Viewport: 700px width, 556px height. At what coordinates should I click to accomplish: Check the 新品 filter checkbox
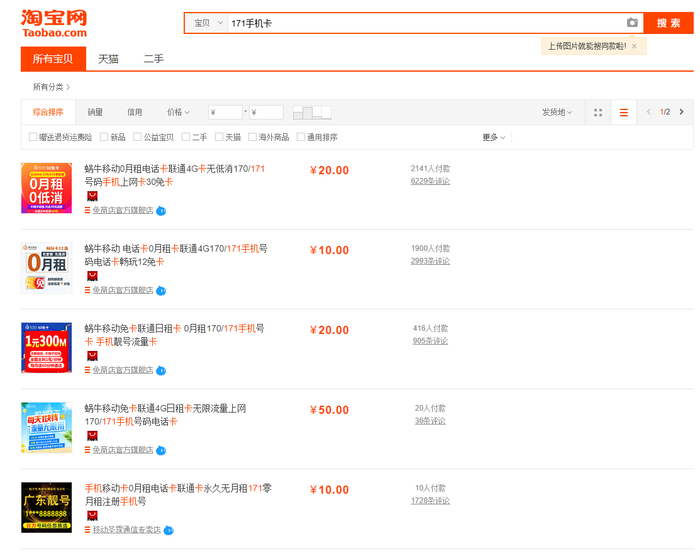104,137
